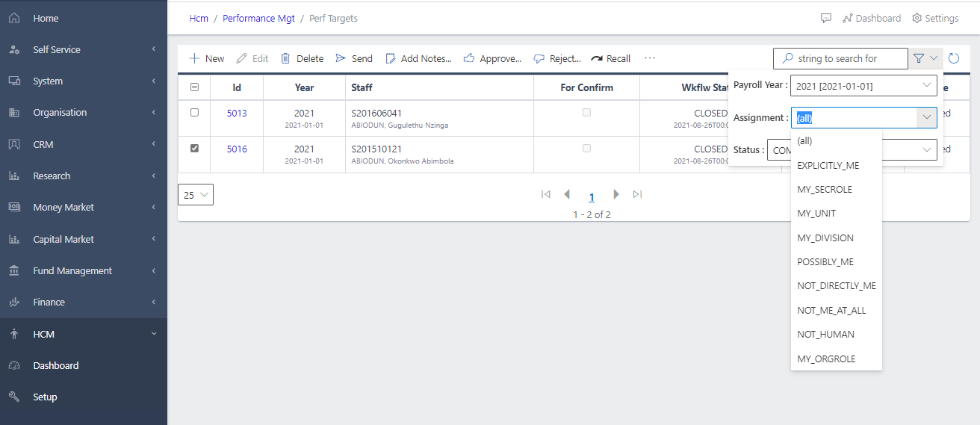
Task: Select MY_SECROLE option
Action: (x=837, y=190)
